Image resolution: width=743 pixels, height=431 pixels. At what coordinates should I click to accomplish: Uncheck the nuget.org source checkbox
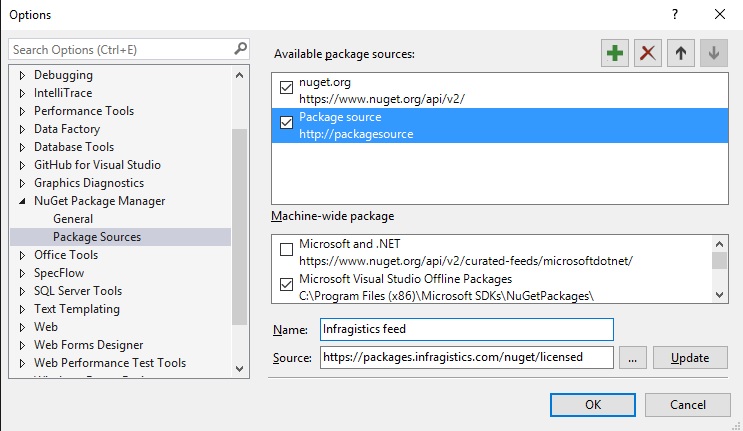(x=287, y=86)
